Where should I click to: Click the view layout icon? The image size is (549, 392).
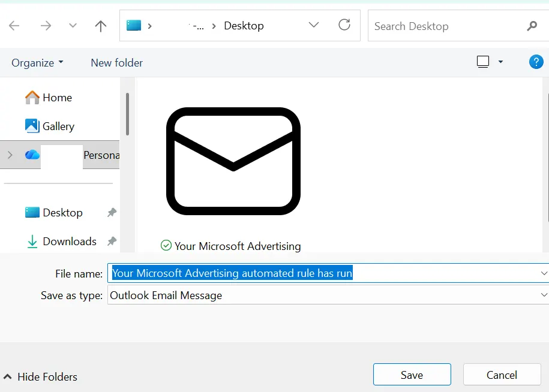[483, 62]
